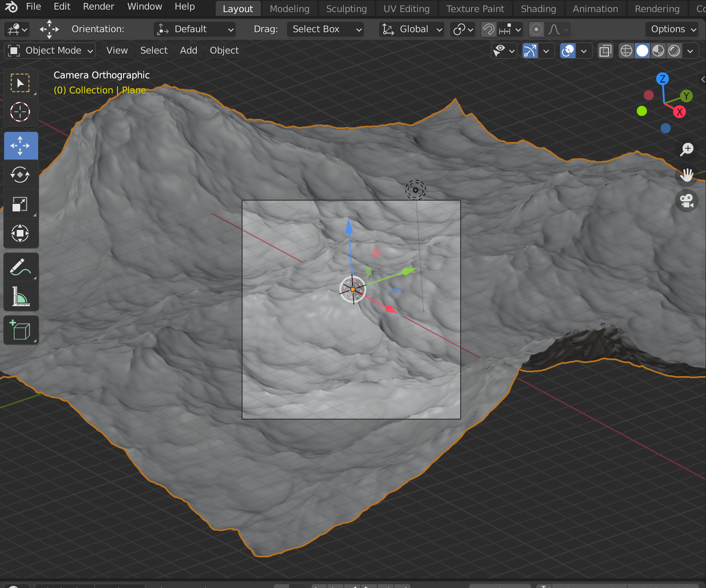Open the Global orientation dropdown
This screenshot has height=588, width=706.
tap(412, 29)
